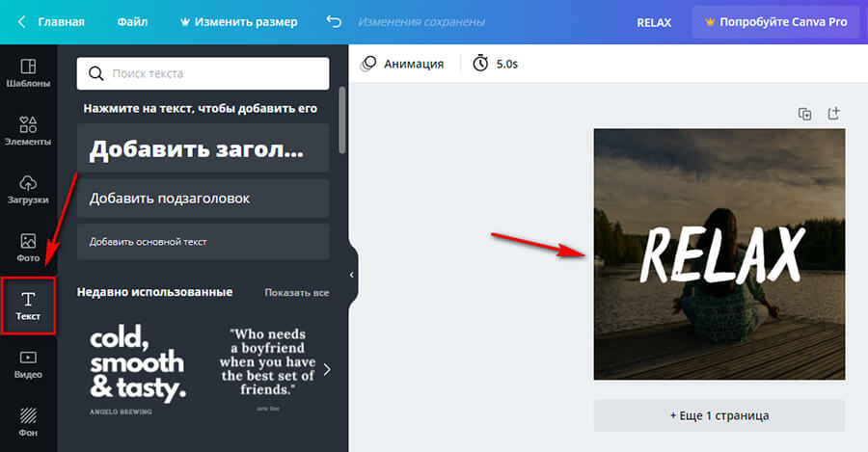Click the Изменения сохранены status text

pos(421,22)
